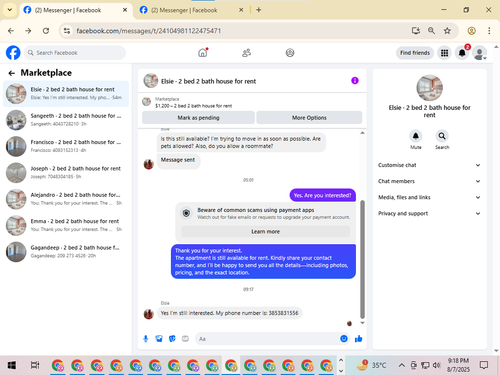Mute this chat with bell icon
500x375 pixels.
[416, 136]
